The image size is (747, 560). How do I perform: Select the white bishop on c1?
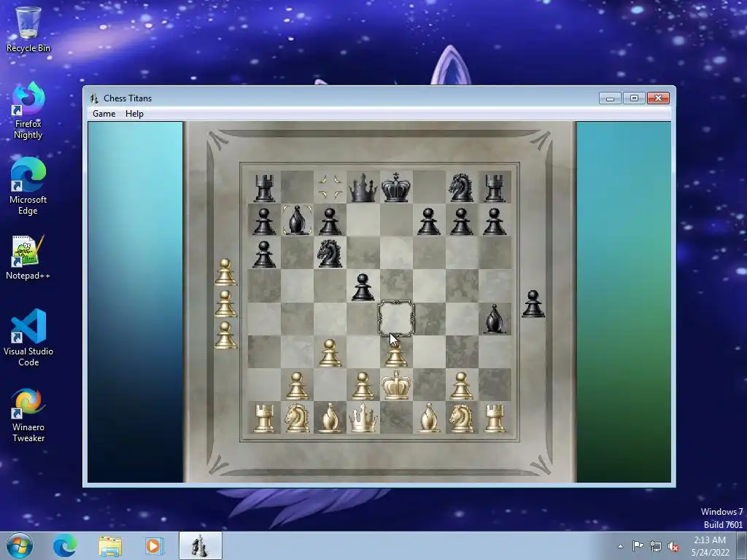[330, 418]
